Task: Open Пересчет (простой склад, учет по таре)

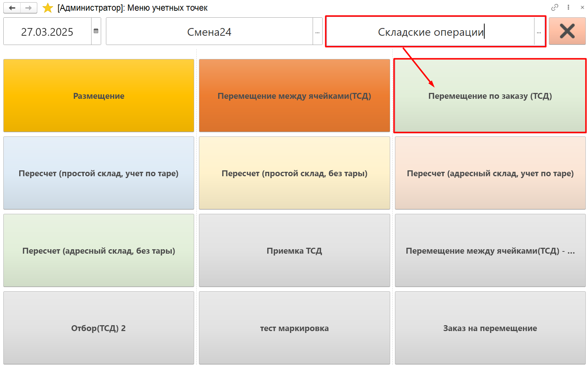Action: [99, 173]
